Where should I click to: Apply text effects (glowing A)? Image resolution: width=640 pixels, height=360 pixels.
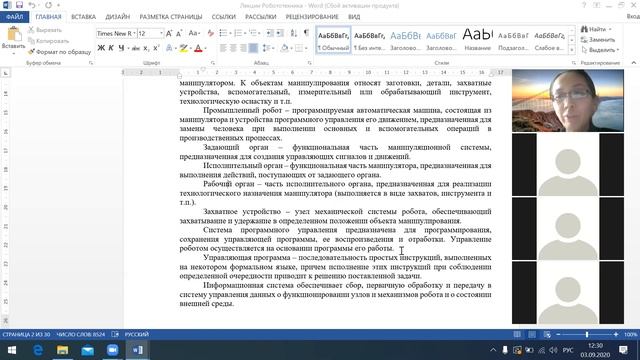click(x=169, y=48)
